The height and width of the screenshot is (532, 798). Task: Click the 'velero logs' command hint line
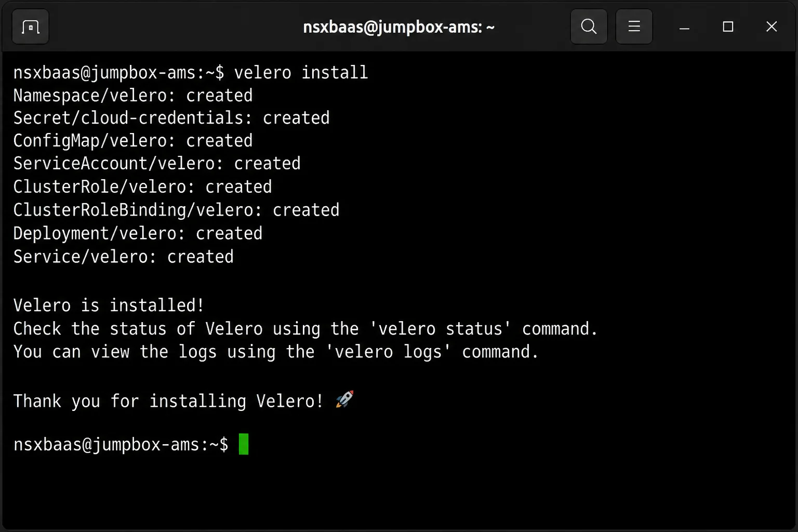click(x=276, y=352)
